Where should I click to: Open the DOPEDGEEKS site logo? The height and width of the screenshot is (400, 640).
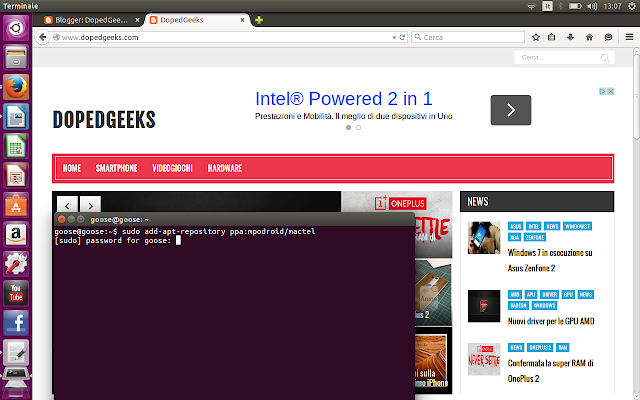(x=104, y=120)
